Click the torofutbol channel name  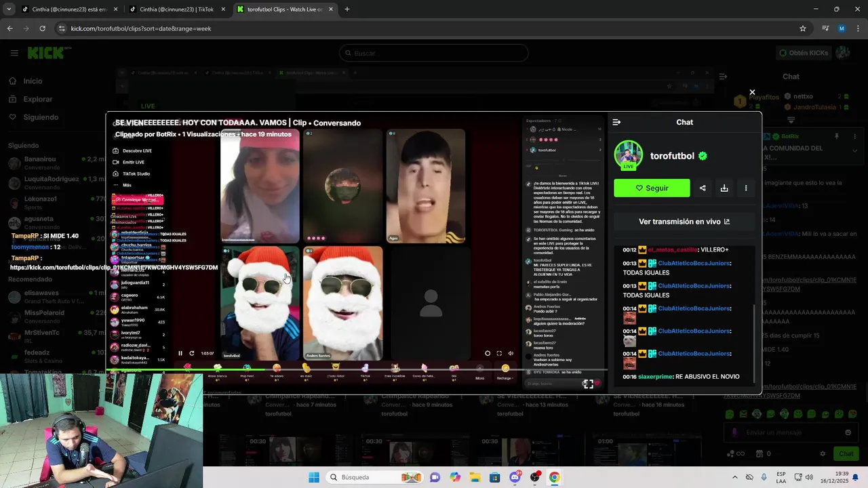(672, 156)
